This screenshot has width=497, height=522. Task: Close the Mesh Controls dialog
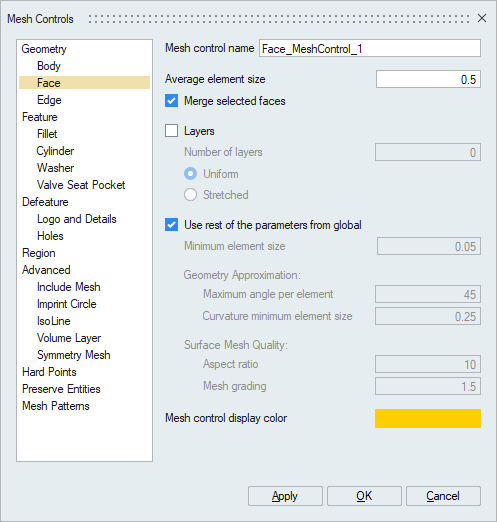click(482, 18)
